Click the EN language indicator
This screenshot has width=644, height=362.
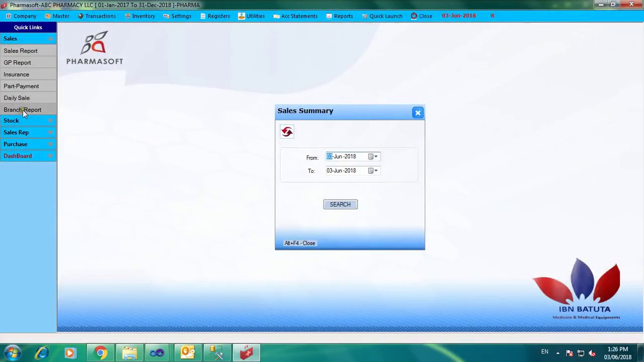tap(544, 352)
